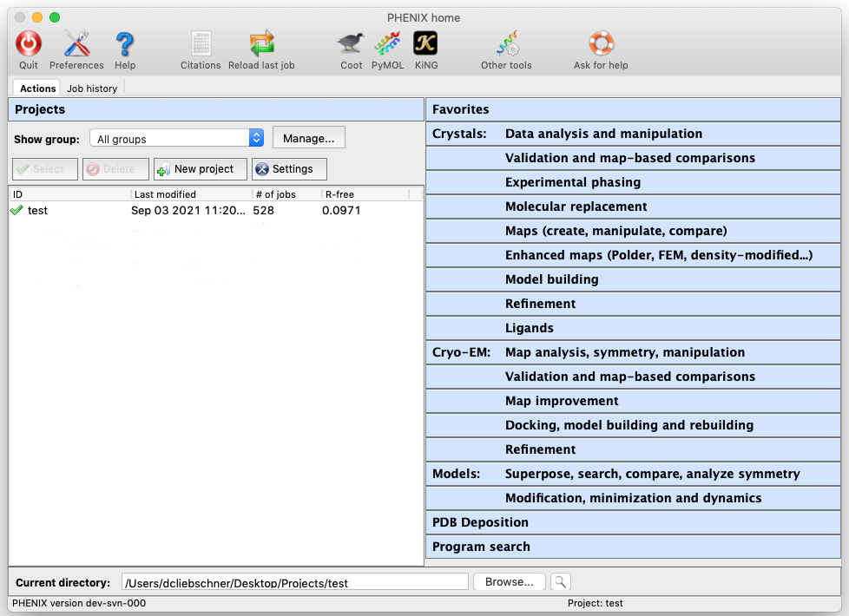The image size is (849, 616).
Task: Open the Citations toolbar icon
Action: click(201, 43)
